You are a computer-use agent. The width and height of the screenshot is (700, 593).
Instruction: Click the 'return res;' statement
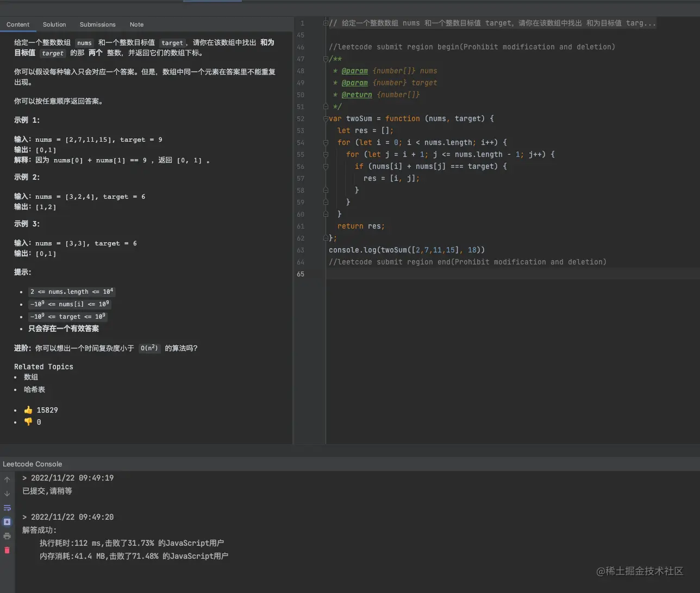pos(361,226)
